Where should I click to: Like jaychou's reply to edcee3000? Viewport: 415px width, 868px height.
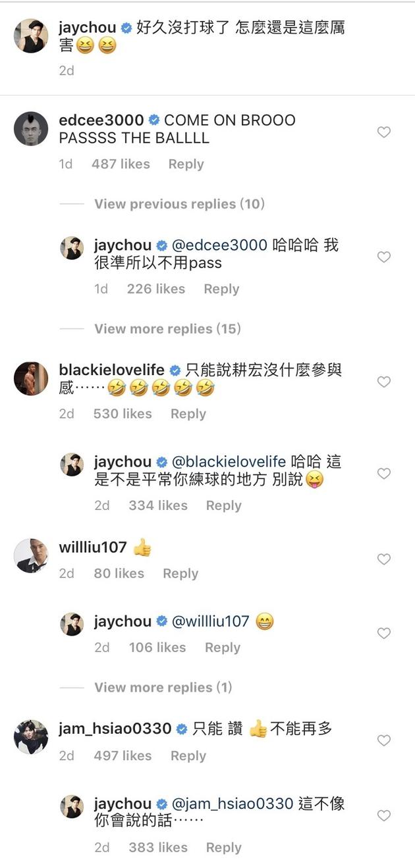(x=383, y=257)
